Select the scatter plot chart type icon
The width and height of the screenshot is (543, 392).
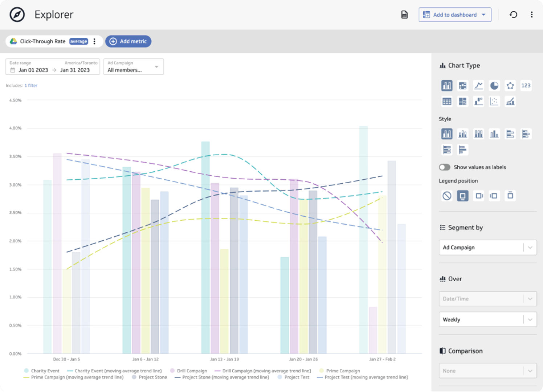click(x=494, y=102)
